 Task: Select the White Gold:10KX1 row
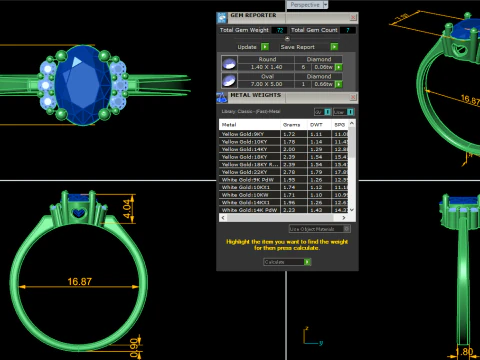pos(283,187)
